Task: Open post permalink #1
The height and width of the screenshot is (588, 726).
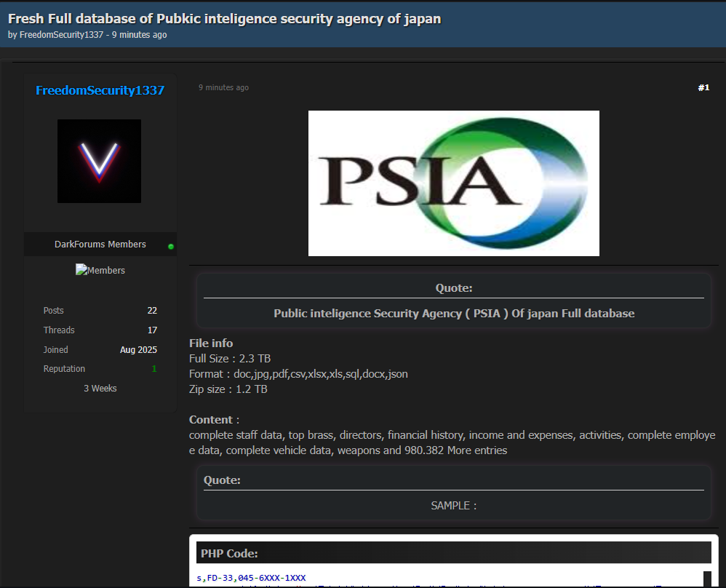Action: point(703,87)
